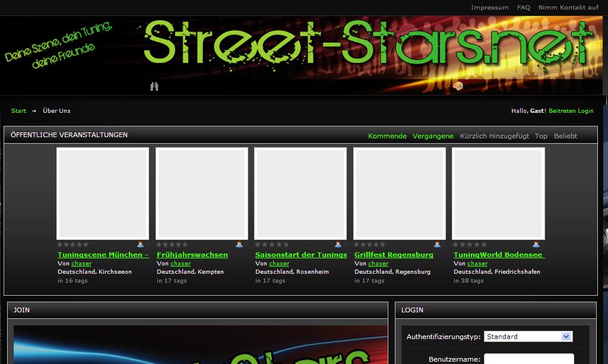
Task: Click the Grillfest Regensburg event thumbnail
Action: click(x=400, y=194)
